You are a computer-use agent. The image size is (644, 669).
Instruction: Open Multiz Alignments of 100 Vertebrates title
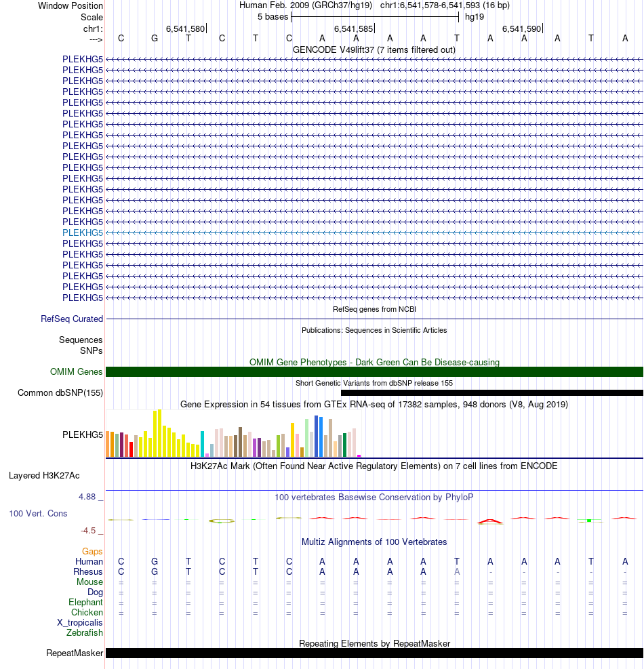click(x=374, y=542)
